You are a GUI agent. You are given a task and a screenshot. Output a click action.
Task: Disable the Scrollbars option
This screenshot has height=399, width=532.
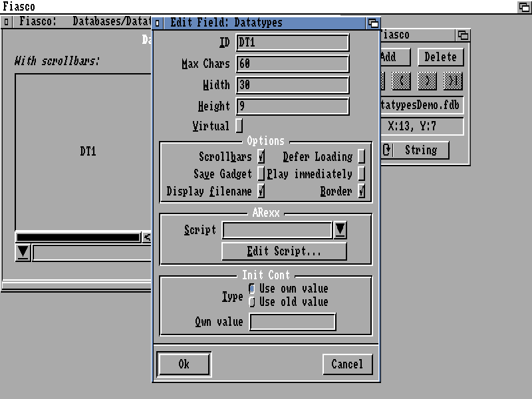[x=261, y=157]
